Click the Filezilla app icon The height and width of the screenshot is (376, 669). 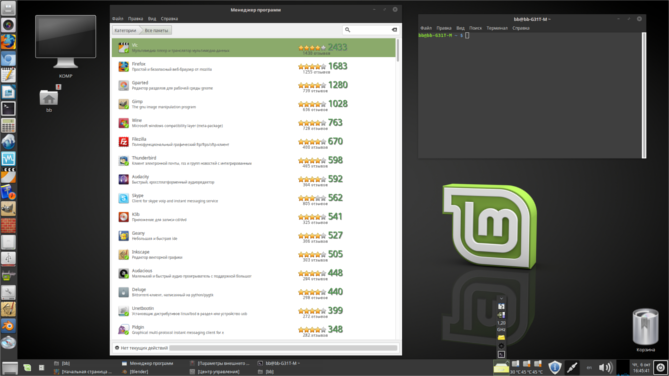pos(123,142)
